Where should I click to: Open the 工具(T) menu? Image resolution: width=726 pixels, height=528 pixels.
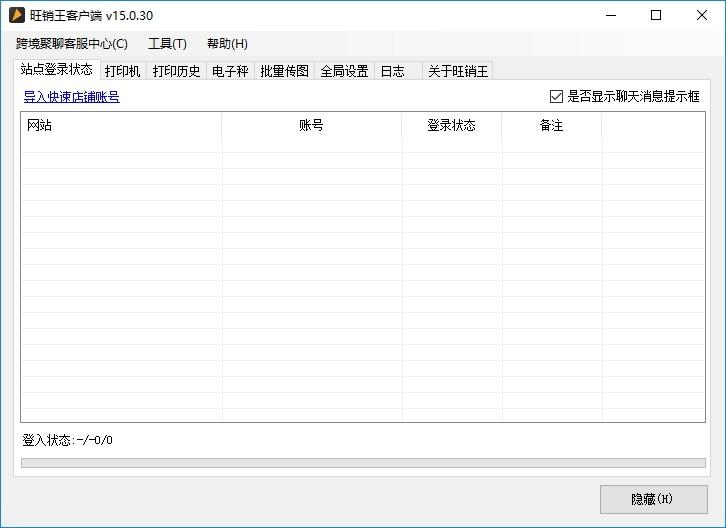click(x=167, y=44)
